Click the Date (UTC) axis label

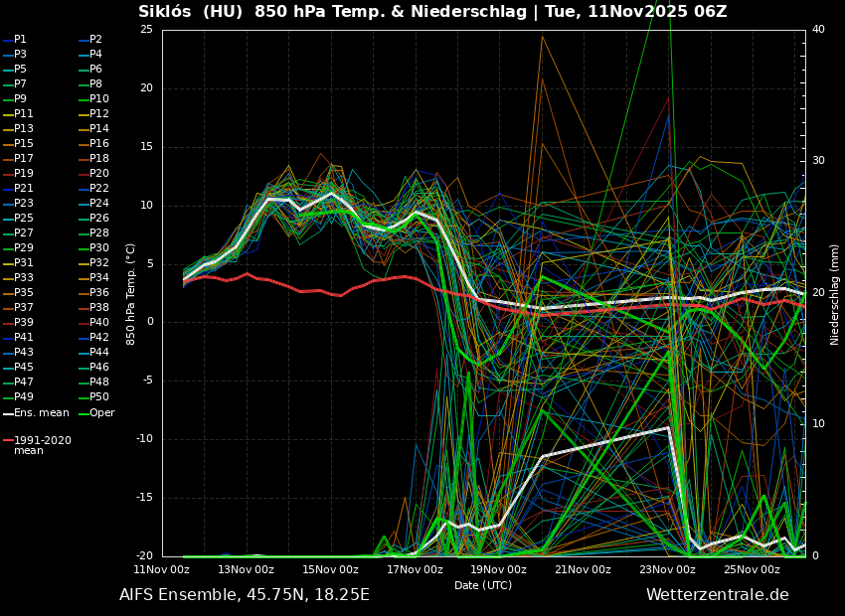(x=483, y=586)
